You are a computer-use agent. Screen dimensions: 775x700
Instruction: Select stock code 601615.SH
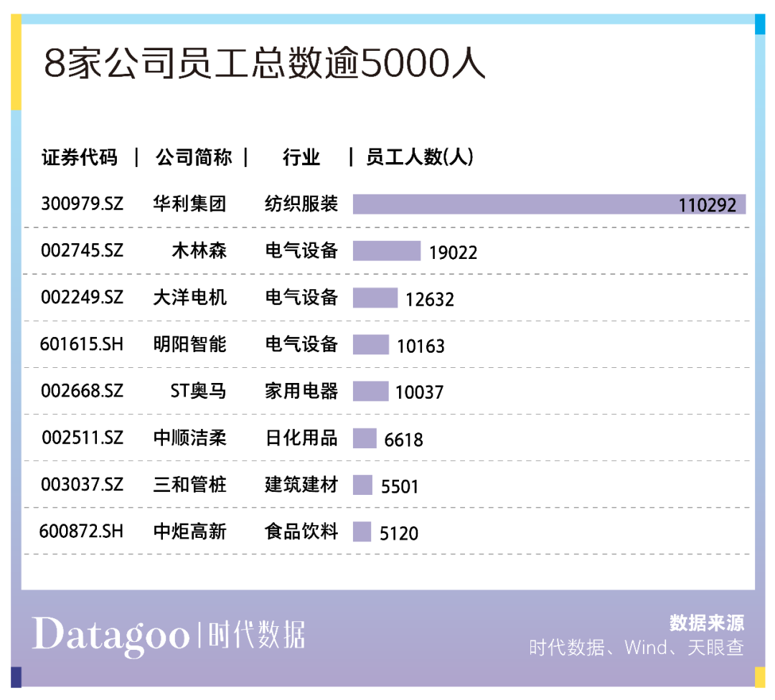[82, 344]
